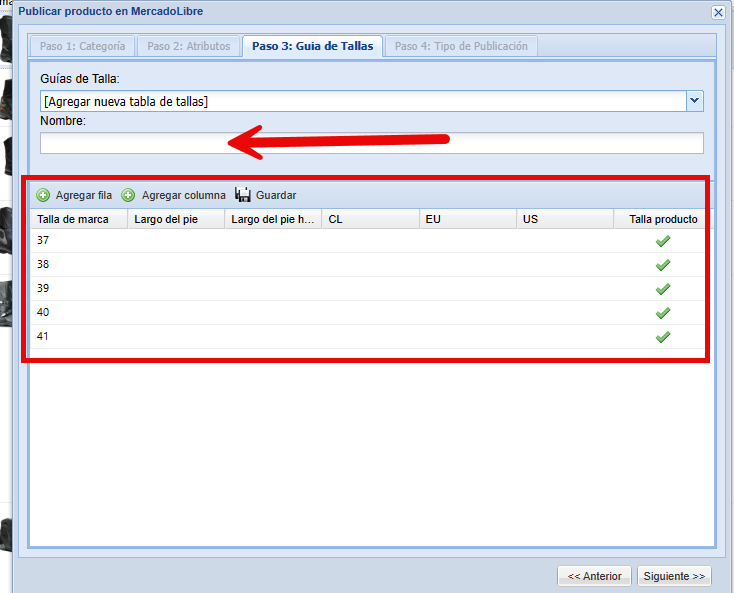Continue with the Siguiente >> button
The image size is (734, 593).
tap(674, 576)
